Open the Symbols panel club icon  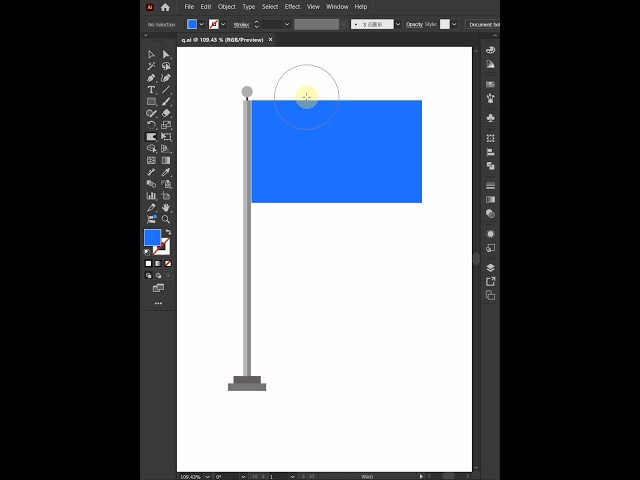point(490,118)
